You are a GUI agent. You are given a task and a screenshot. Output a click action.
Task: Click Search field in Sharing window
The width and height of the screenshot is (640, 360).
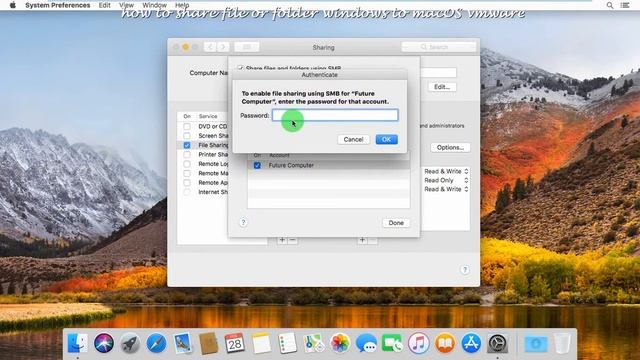click(439, 47)
